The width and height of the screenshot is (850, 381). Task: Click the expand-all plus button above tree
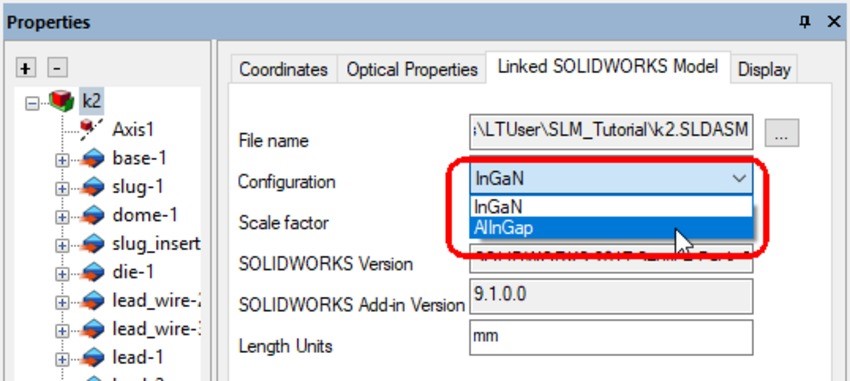26,69
